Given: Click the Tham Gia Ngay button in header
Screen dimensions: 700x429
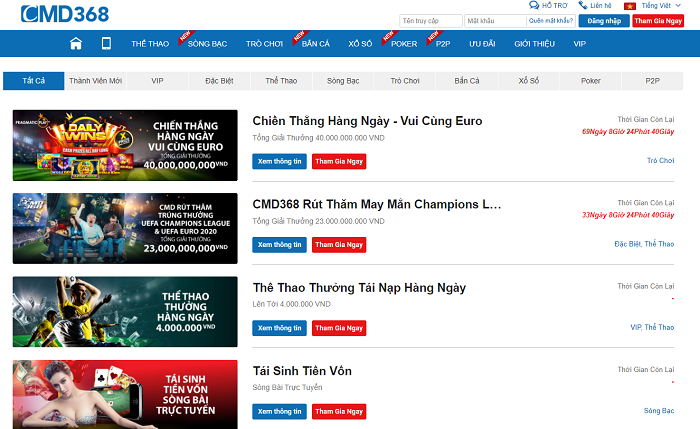Looking at the screenshot, I should point(658,20).
